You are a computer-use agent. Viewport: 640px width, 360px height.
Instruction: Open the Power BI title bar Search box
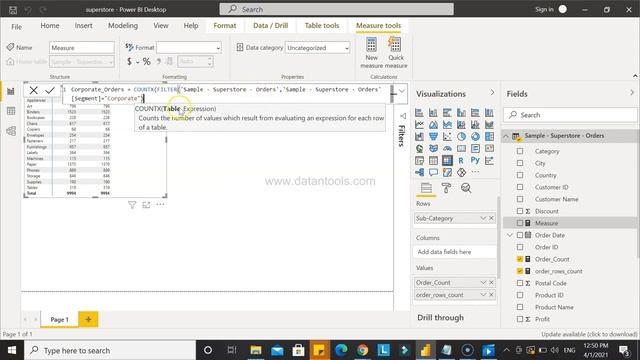pyautogui.click(x=336, y=9)
